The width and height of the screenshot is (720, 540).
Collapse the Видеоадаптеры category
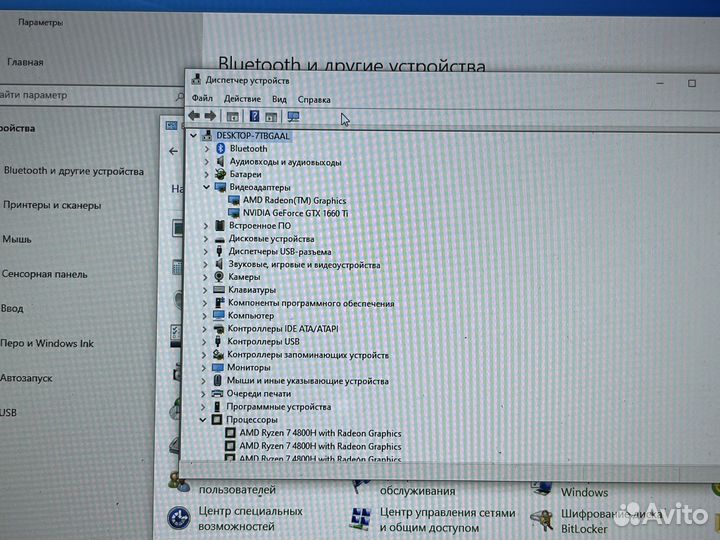(x=206, y=187)
